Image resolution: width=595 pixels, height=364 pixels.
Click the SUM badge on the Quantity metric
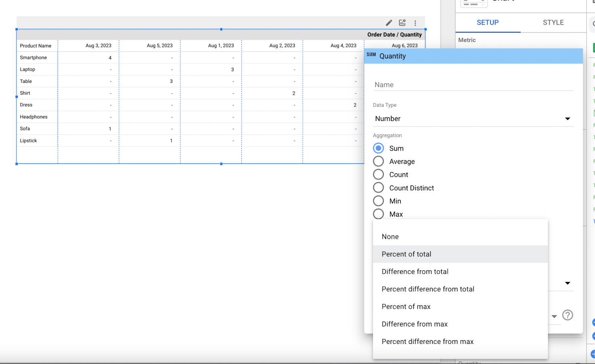371,56
